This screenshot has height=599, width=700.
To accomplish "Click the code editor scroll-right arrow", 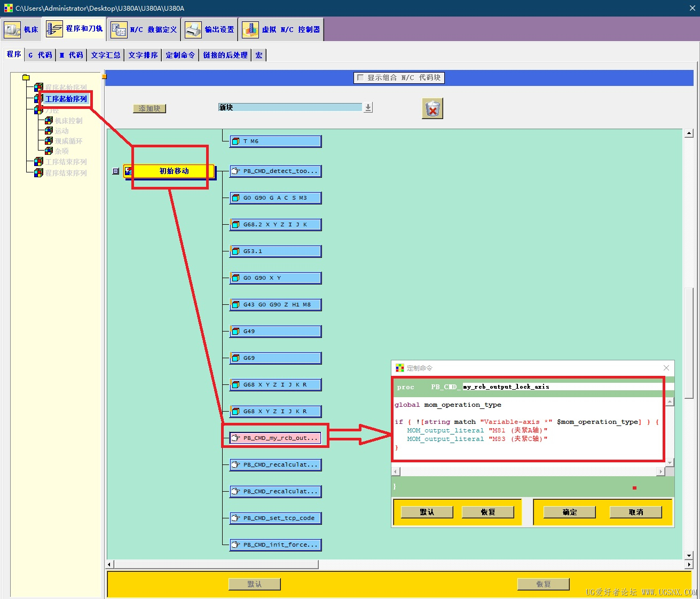I will pos(661,471).
